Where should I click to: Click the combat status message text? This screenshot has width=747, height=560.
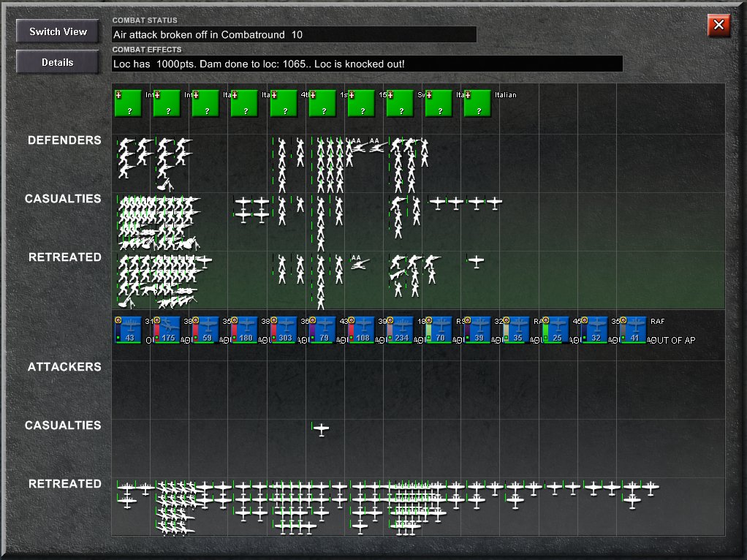(208, 35)
